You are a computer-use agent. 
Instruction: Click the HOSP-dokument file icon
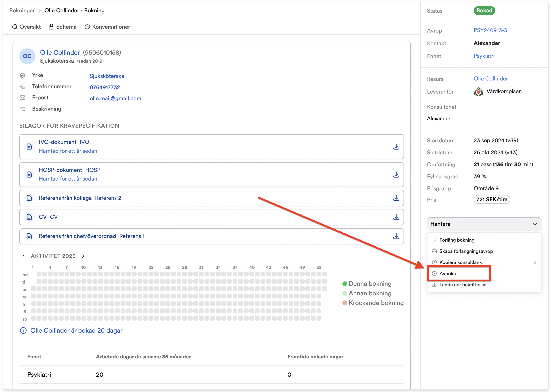pyautogui.click(x=29, y=175)
